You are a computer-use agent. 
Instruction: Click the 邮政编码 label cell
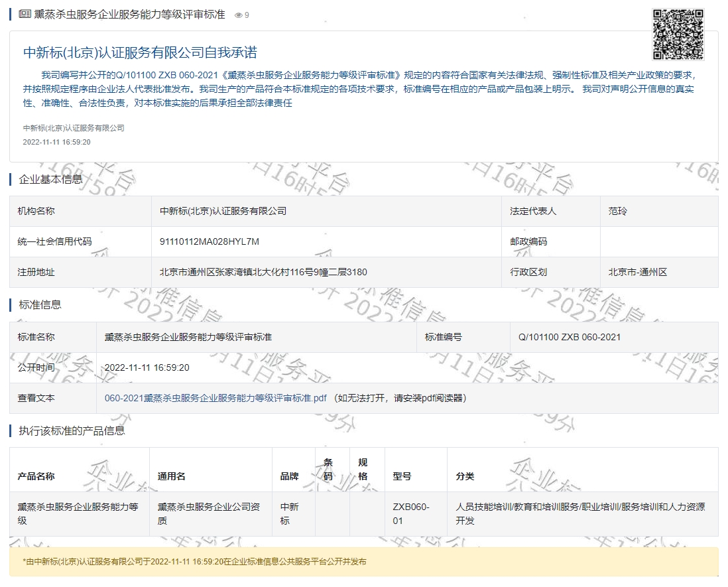click(551, 242)
